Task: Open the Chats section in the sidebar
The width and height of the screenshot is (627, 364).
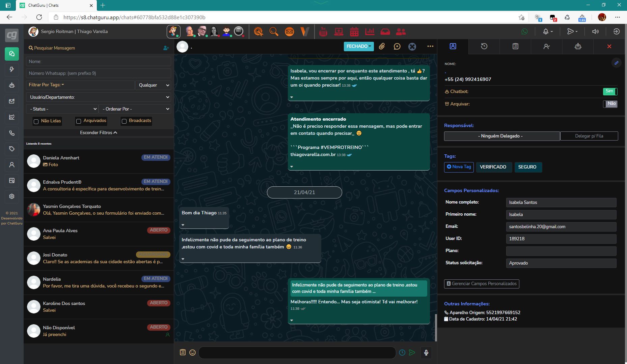Action: (x=12, y=54)
